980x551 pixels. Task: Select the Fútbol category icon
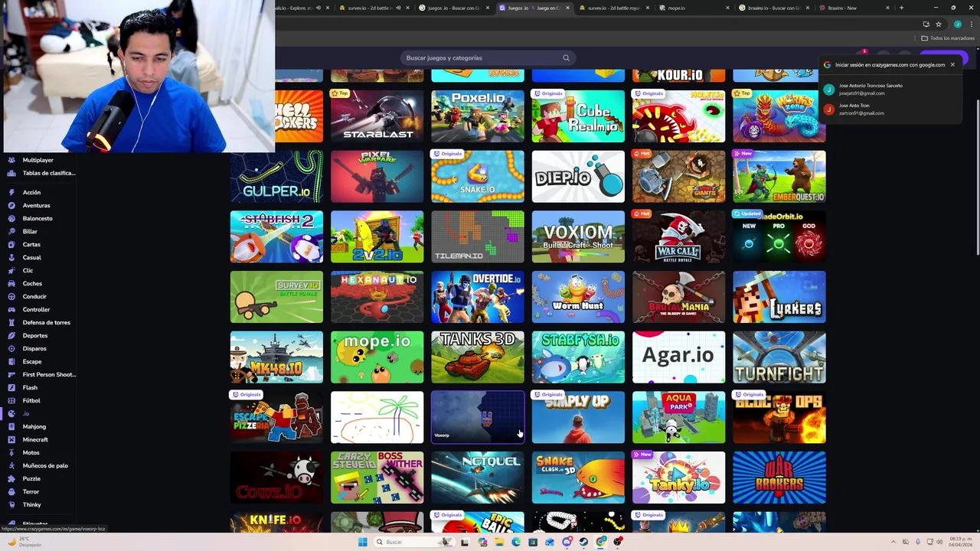pos(11,400)
